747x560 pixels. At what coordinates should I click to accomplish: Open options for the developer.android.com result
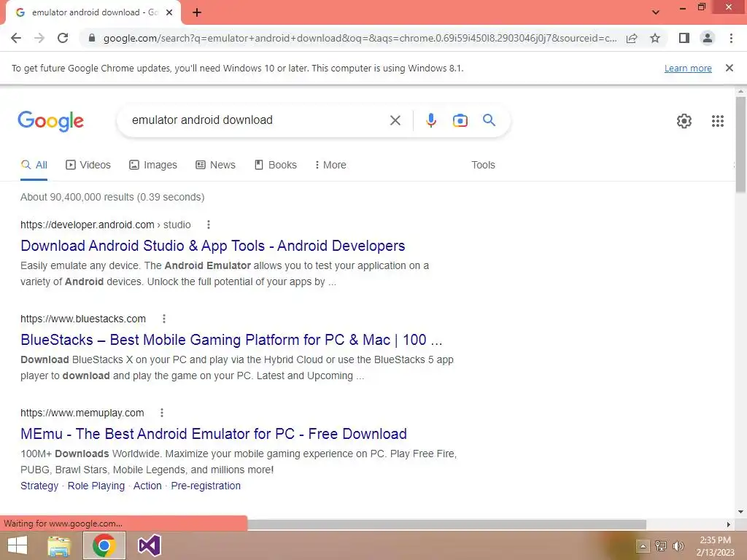pos(208,225)
